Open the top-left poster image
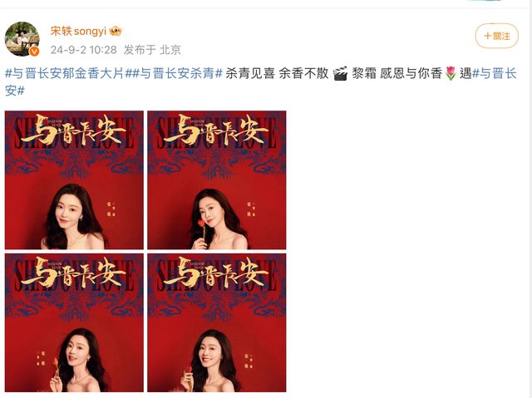This screenshot has height=398, width=532. 74,180
